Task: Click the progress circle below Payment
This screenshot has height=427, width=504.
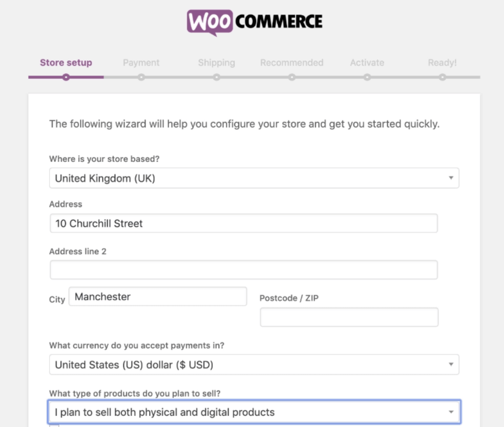Action: coord(141,77)
